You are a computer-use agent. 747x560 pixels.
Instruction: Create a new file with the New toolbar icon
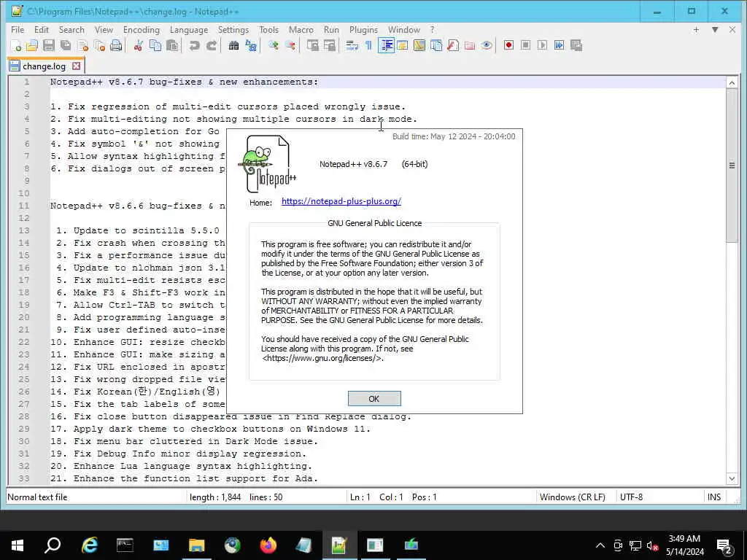(x=15, y=45)
